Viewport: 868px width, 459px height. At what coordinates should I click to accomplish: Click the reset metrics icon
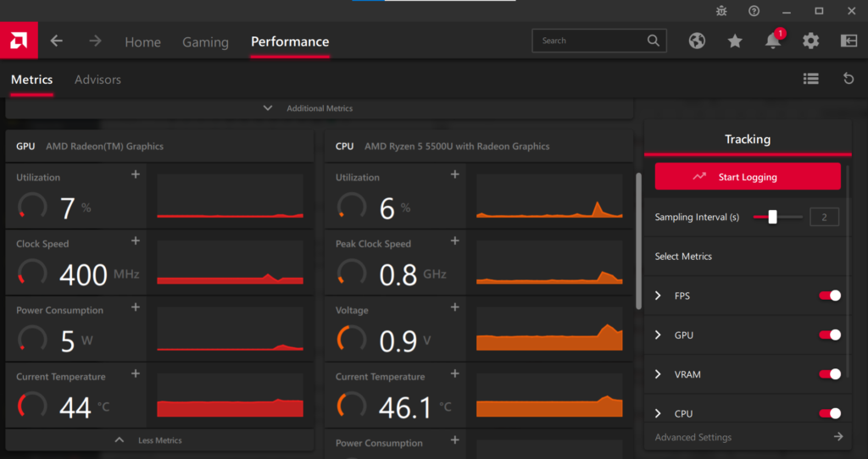tap(849, 79)
